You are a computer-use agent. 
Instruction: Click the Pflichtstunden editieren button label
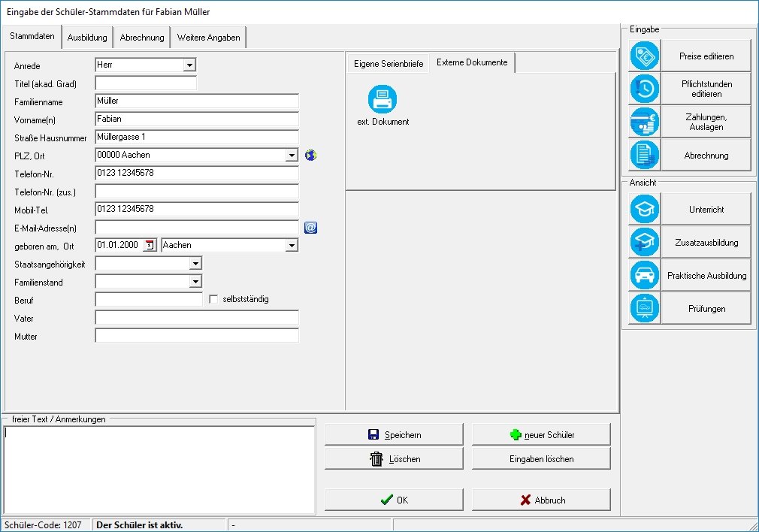pyautogui.click(x=706, y=89)
